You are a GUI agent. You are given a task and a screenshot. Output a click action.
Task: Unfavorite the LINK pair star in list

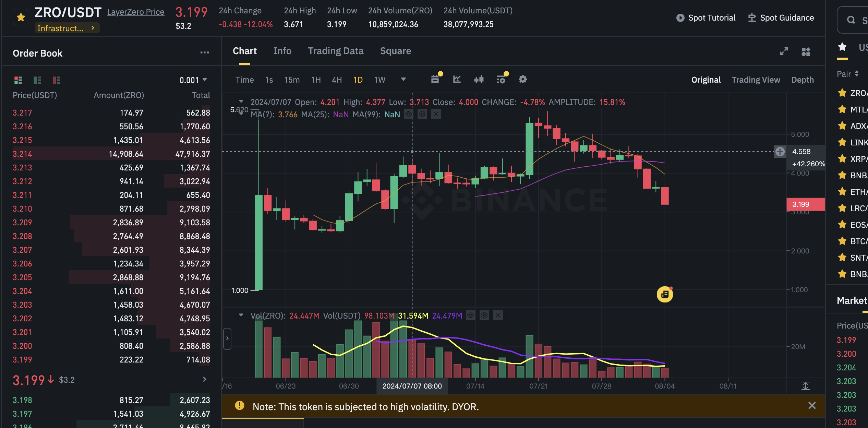point(842,142)
